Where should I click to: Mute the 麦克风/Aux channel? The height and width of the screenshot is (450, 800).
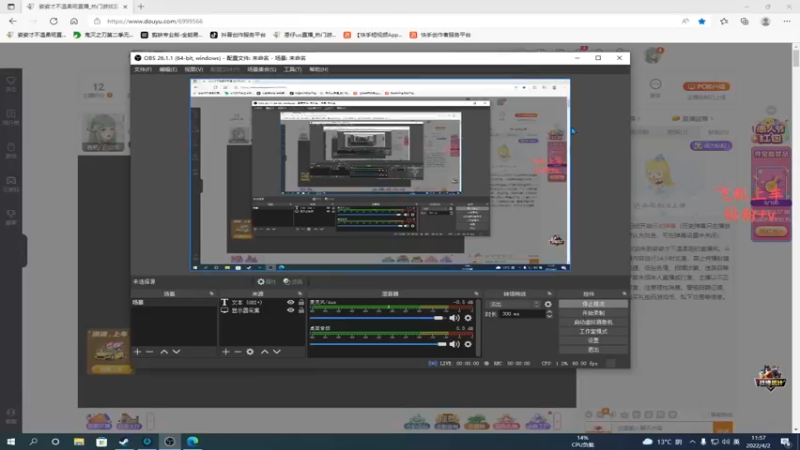click(x=454, y=318)
